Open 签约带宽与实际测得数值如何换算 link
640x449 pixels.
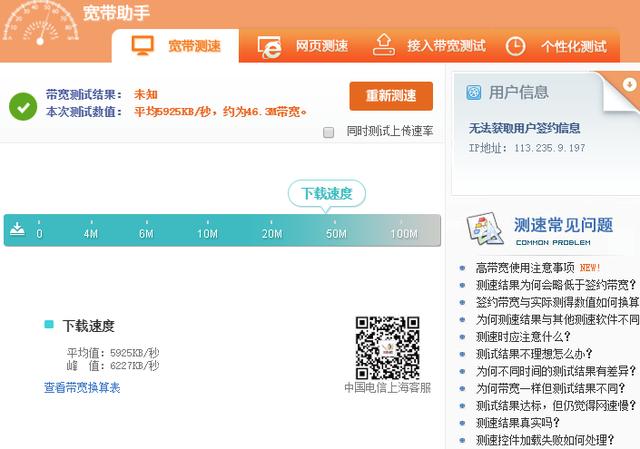558,302
